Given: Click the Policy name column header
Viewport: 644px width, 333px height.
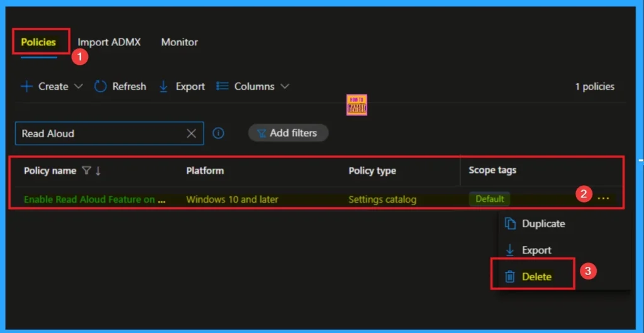Looking at the screenshot, I should [50, 171].
